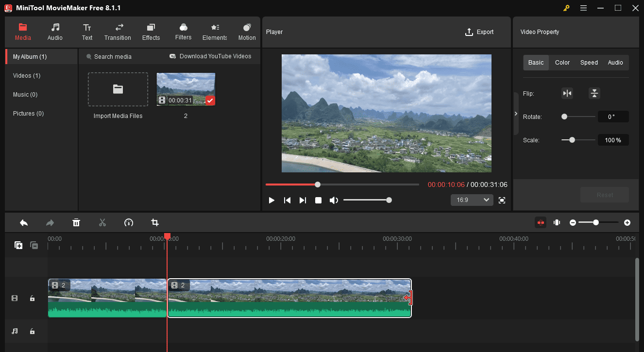Delete the selected clip with trash icon
644x352 pixels.
click(x=76, y=223)
